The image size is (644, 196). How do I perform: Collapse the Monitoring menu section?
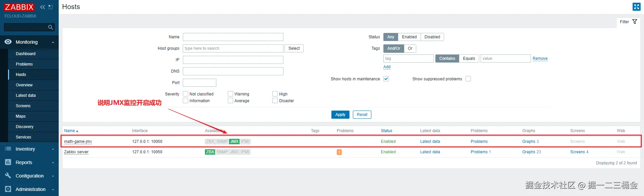(x=53, y=42)
